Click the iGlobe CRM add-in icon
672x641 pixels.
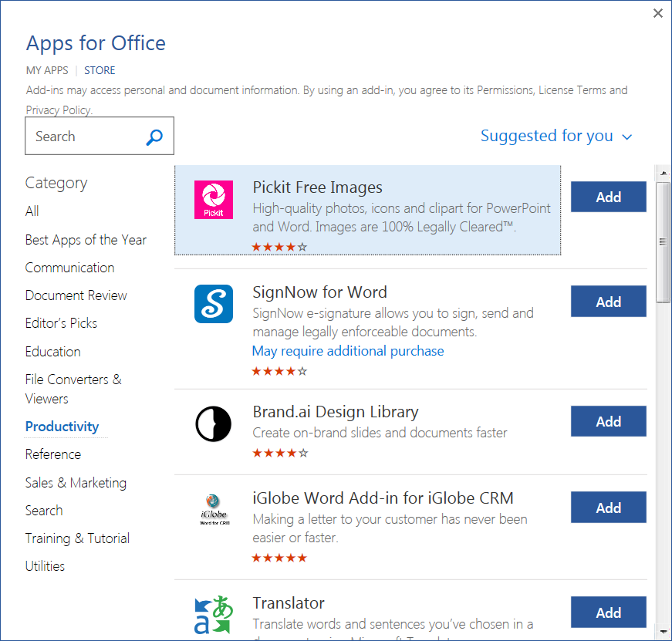click(x=214, y=510)
